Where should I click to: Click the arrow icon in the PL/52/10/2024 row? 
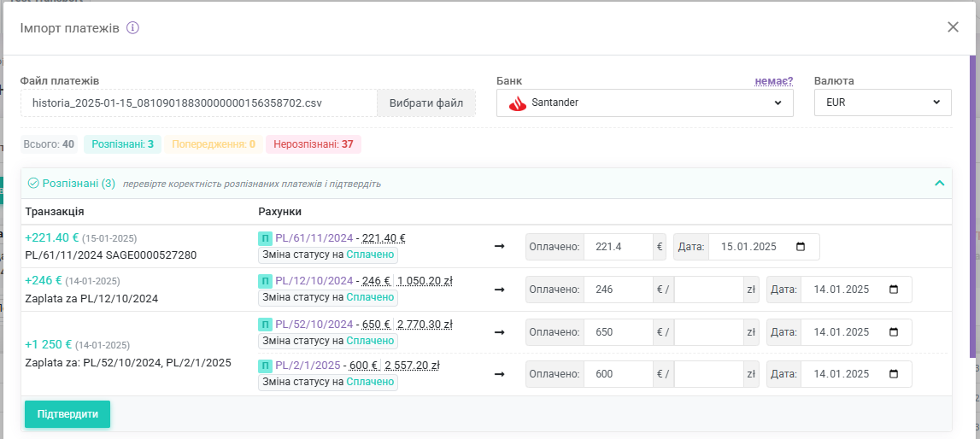[499, 332]
